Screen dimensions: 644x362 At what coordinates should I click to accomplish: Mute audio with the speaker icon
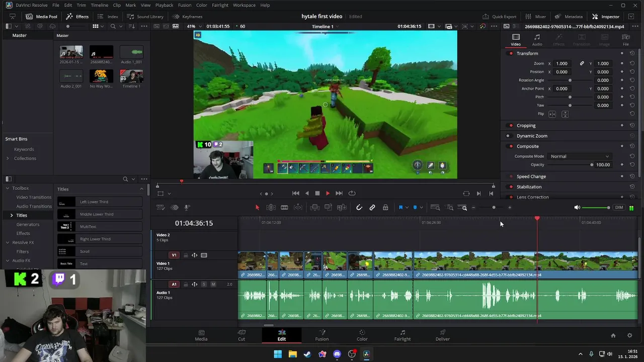tap(577, 207)
